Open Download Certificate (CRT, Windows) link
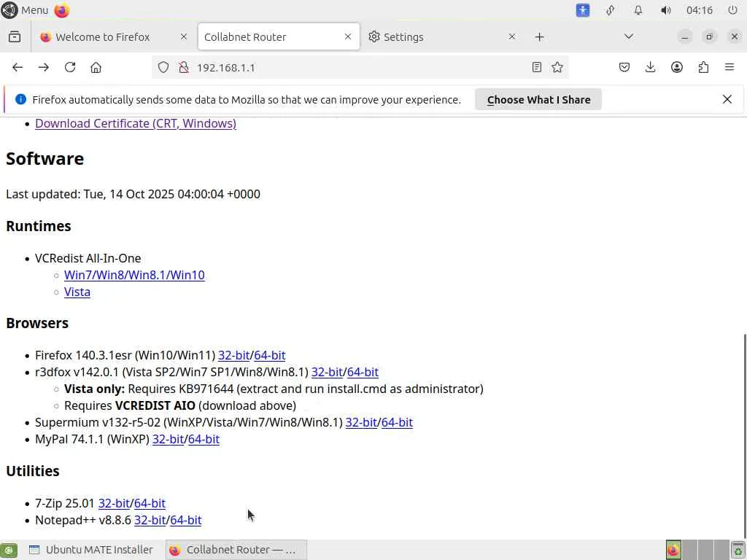This screenshot has width=747, height=560. pos(136,123)
